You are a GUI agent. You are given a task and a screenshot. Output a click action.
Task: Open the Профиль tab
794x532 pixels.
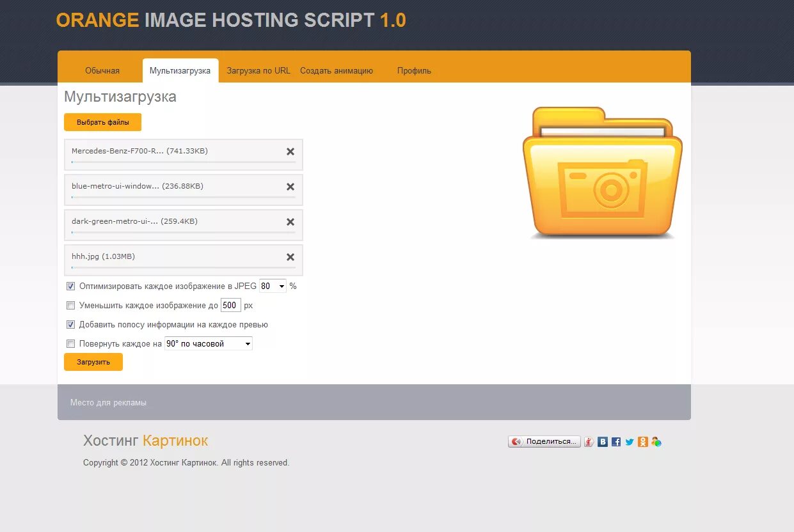tap(414, 71)
